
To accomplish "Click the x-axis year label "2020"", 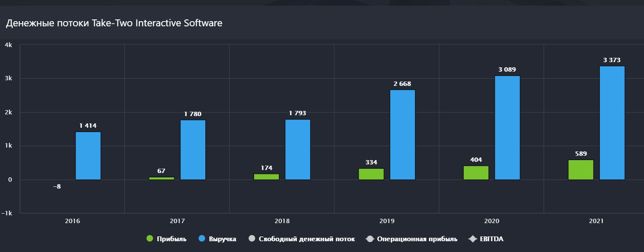I will pyautogui.click(x=492, y=221).
